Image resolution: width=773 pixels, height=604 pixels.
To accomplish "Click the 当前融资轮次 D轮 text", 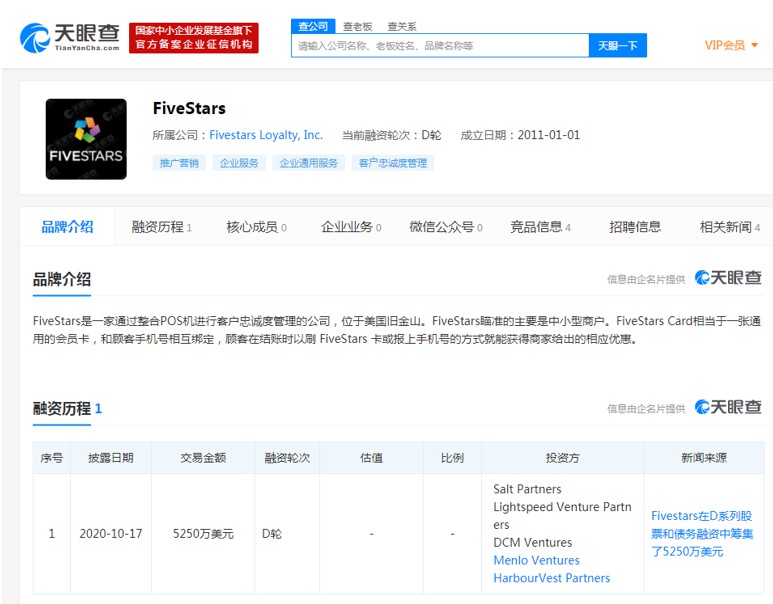I will 392,135.
